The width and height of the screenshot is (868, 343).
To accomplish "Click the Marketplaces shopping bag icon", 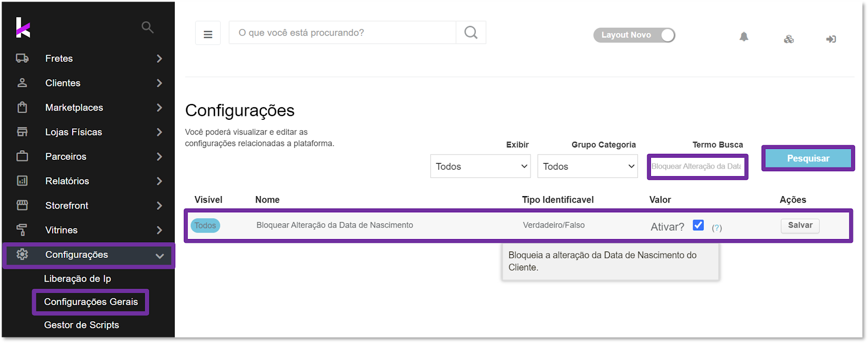I will [22, 107].
